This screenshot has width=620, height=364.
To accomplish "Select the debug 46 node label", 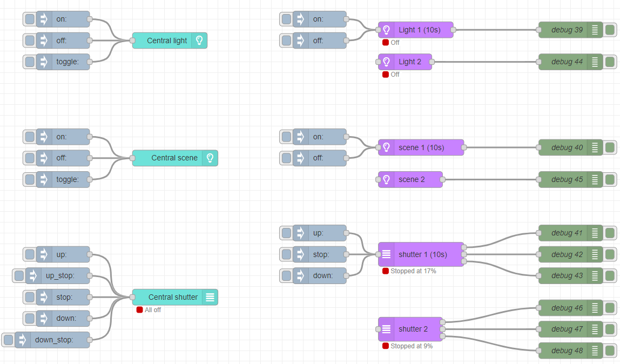I will (x=567, y=308).
